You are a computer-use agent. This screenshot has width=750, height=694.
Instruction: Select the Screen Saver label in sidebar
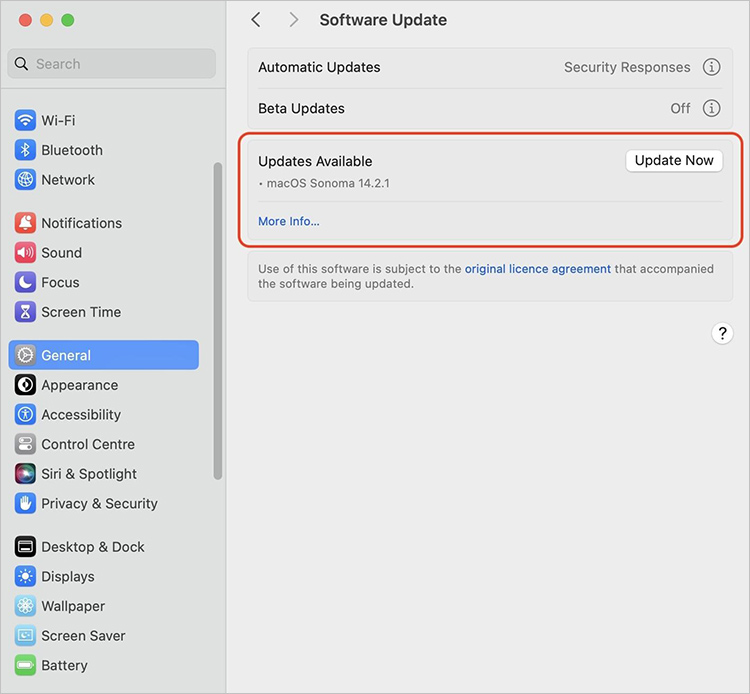[83, 636]
